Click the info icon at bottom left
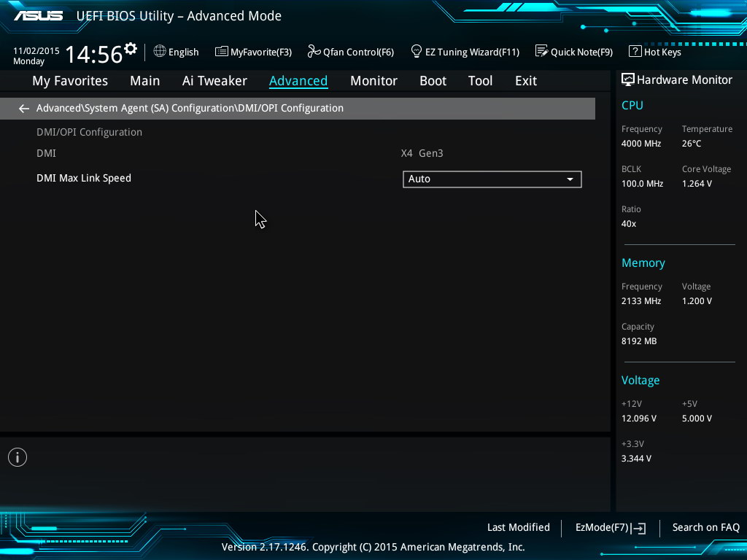 pos(18,457)
